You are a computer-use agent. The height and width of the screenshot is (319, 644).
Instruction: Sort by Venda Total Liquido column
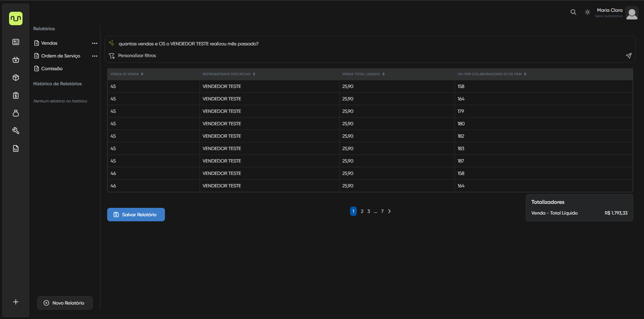point(383,74)
